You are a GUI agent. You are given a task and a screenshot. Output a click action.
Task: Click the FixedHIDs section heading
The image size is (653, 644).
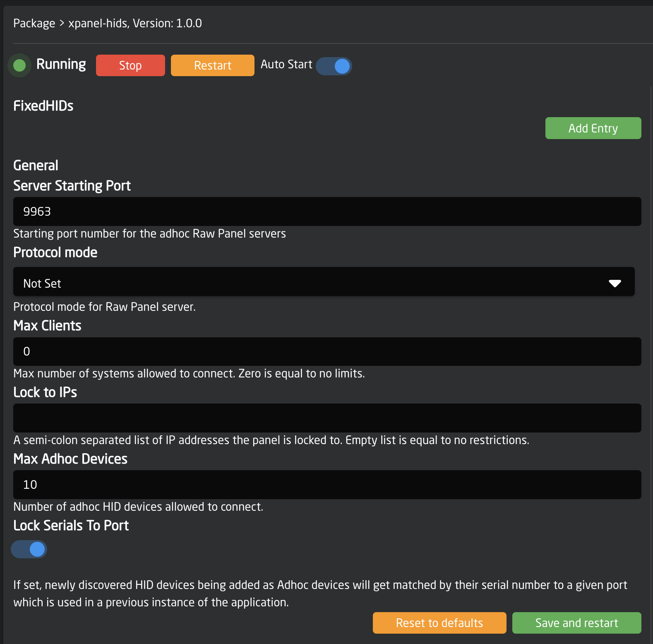point(43,106)
